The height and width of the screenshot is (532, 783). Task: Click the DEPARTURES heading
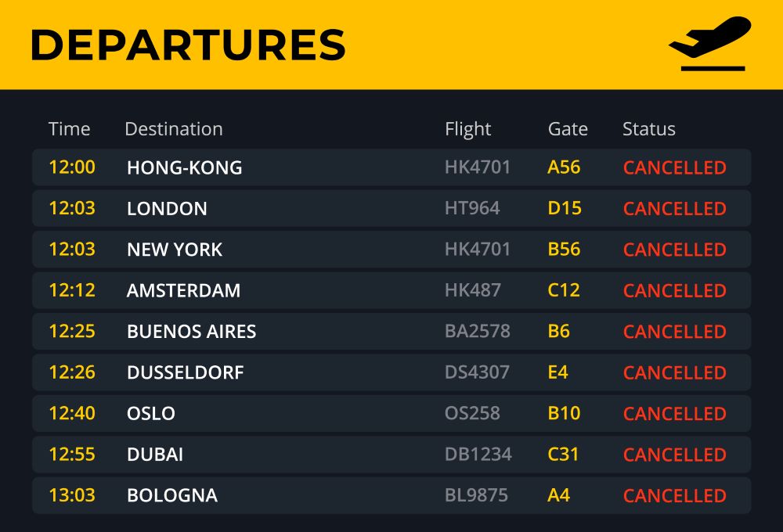click(x=188, y=45)
